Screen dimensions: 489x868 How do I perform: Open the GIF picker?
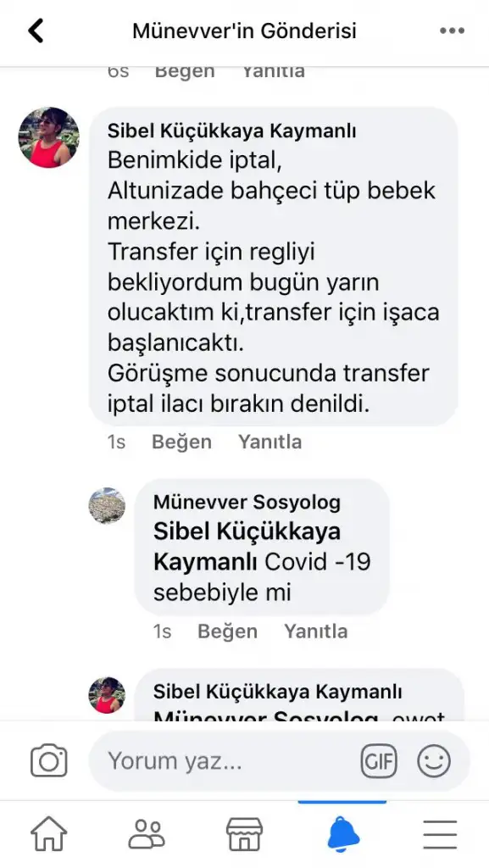pos(379,762)
